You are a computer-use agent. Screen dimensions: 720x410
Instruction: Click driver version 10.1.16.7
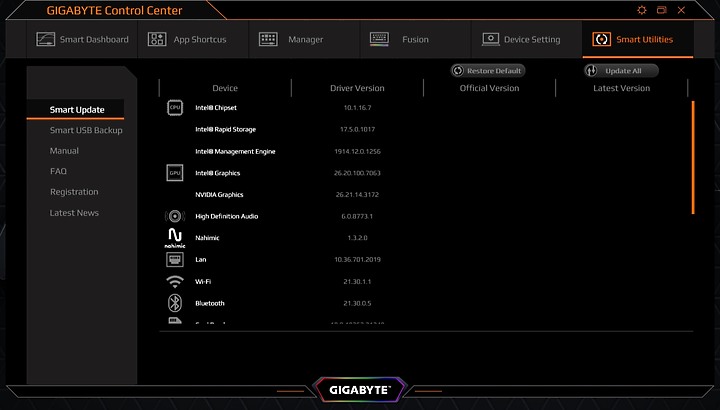pyautogui.click(x=357, y=107)
